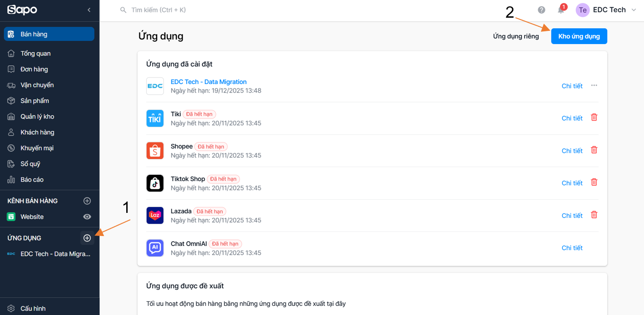The height and width of the screenshot is (315, 644).
Task: Open the EDC Tech - Data Migration link
Action: (208, 82)
